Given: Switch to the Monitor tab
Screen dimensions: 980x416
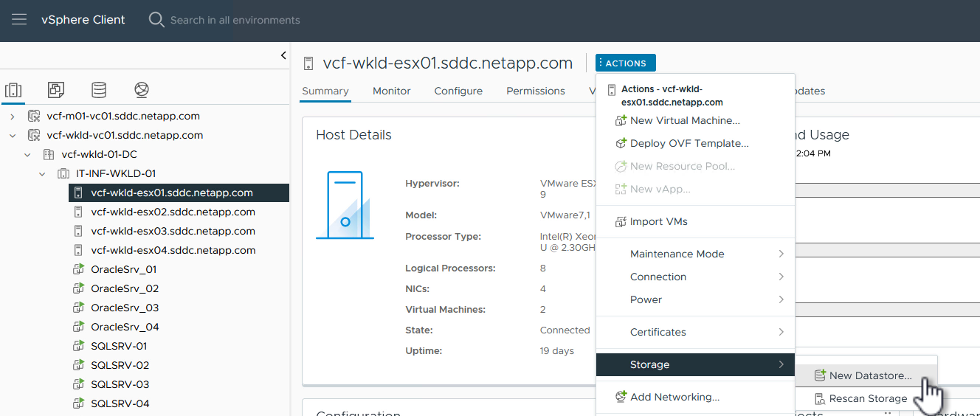Looking at the screenshot, I should click(391, 91).
